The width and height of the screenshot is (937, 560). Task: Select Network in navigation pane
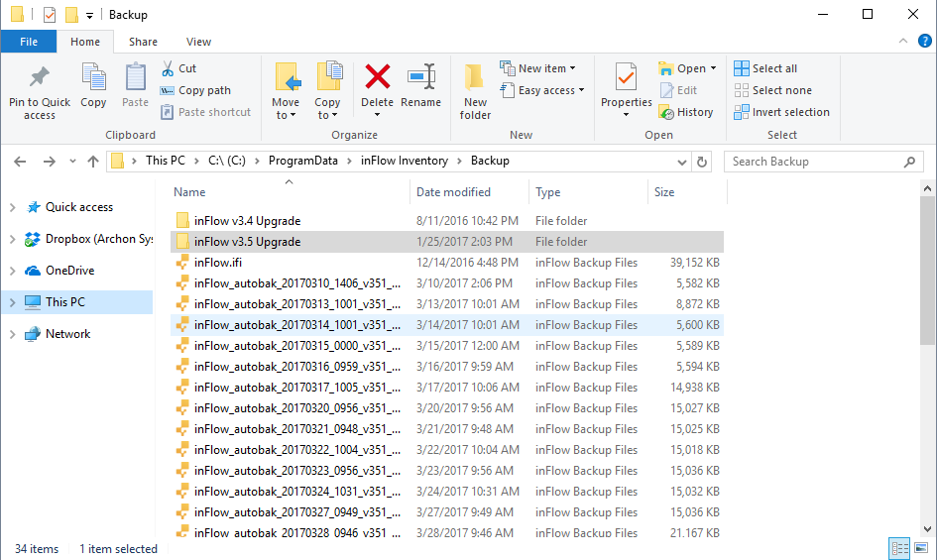pos(67,334)
